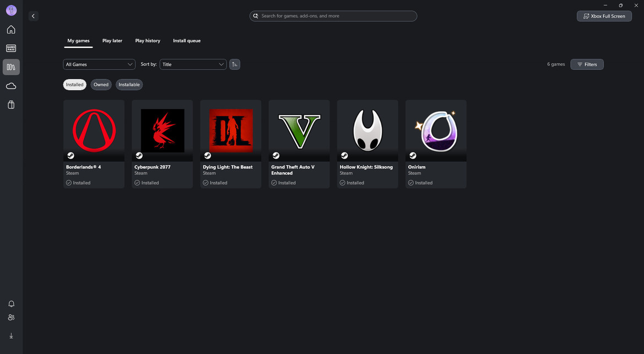The width and height of the screenshot is (644, 354).
Task: Enable the Installable filter chip
Action: coord(129,85)
